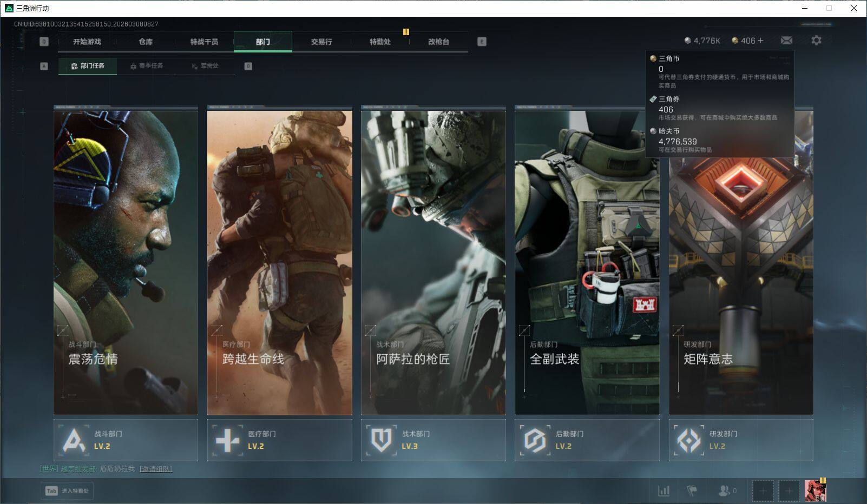This screenshot has width=867, height=504.
Task: Add teammate in first empty squad slot
Action: coord(763,491)
